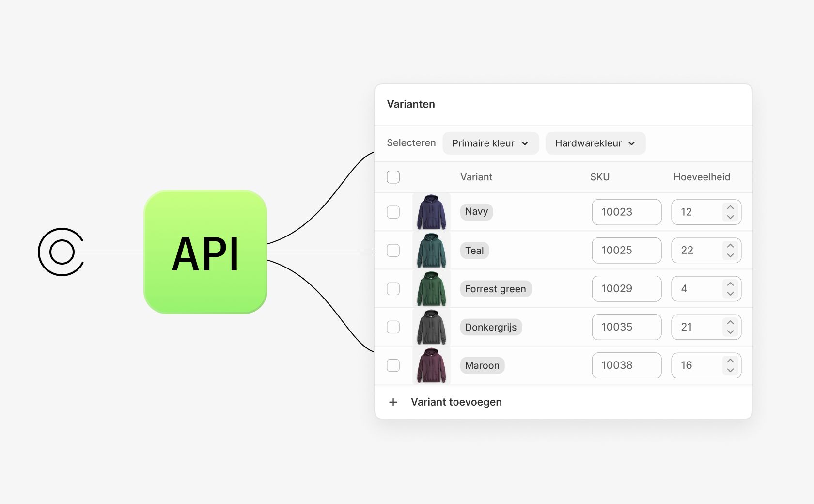The height and width of the screenshot is (504, 814).
Task: Focus the SKU field with 10029
Action: [x=626, y=288]
